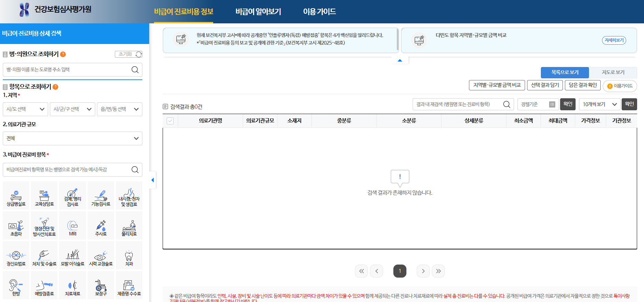Open the 10개씩 보기 page size dropdown
This screenshot has width=644, height=302.
click(x=600, y=104)
